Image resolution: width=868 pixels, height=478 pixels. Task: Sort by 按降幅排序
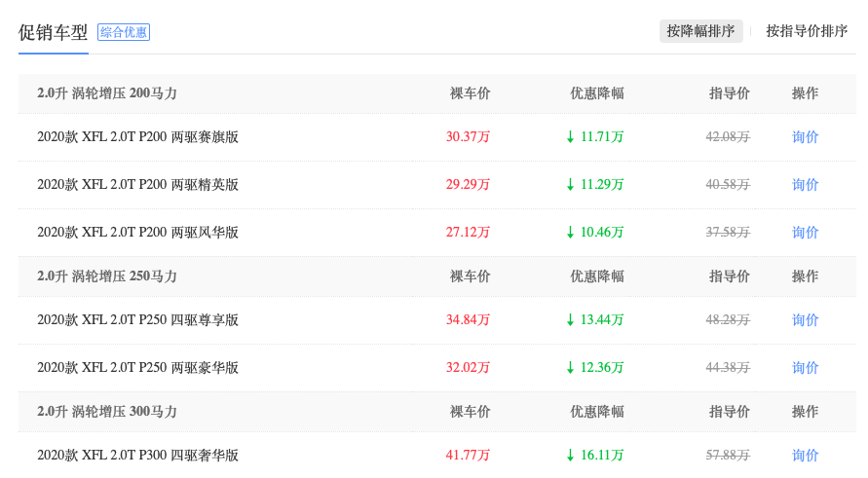(700, 31)
